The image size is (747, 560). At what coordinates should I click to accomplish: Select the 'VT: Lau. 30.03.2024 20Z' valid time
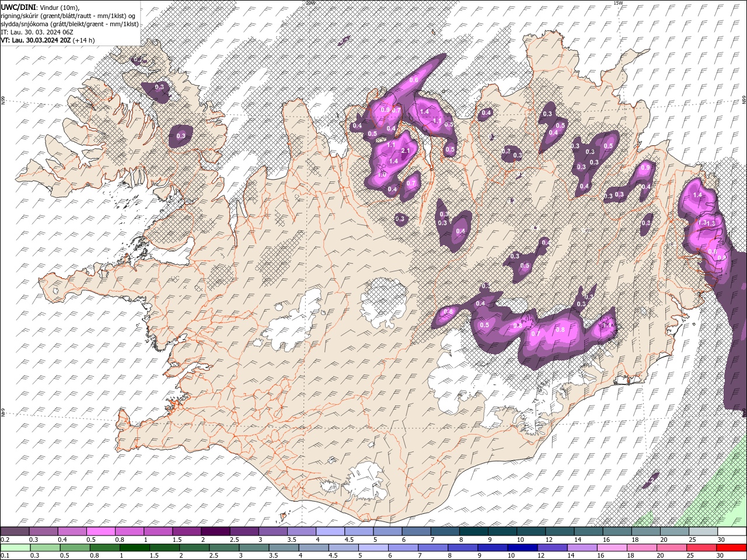pyautogui.click(x=36, y=40)
